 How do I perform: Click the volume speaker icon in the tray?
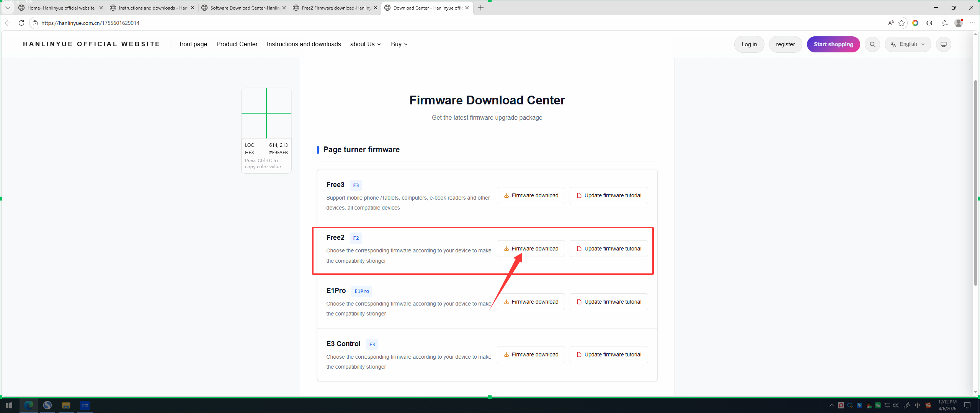(896, 405)
